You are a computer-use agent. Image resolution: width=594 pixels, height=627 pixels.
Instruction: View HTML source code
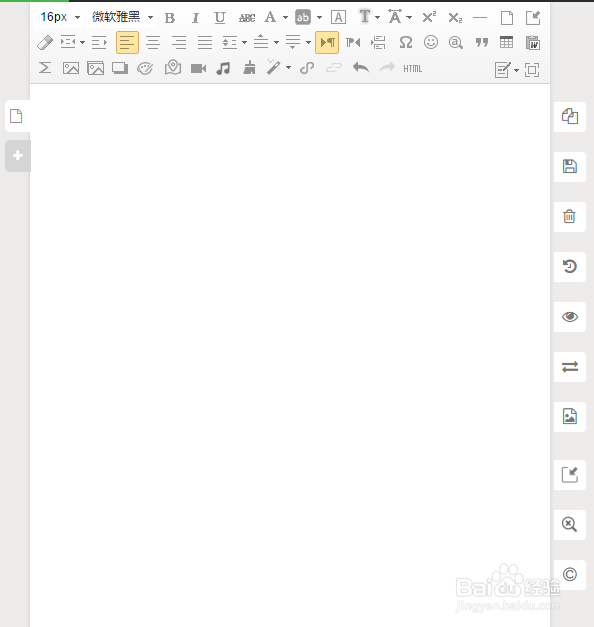(x=412, y=68)
